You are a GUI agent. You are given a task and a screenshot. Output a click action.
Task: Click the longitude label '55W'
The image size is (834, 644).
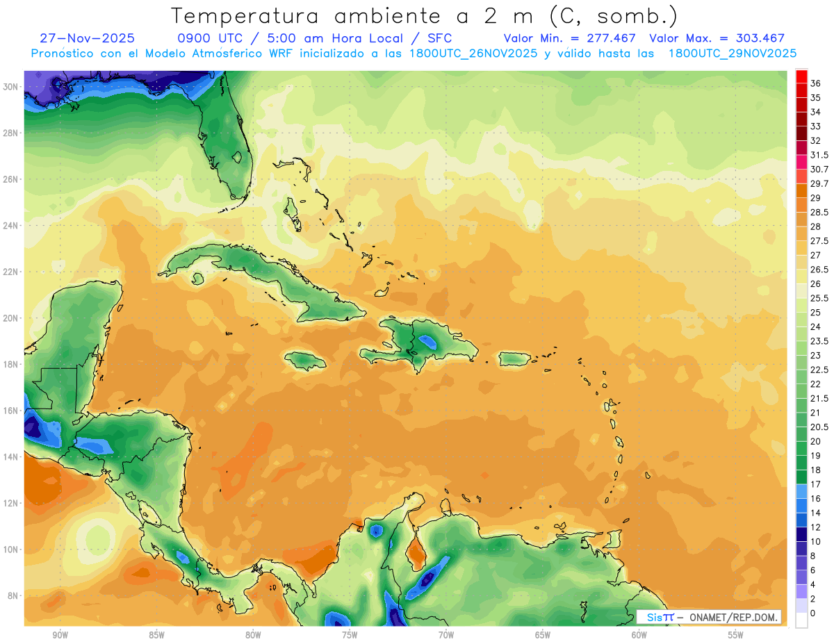(x=736, y=636)
